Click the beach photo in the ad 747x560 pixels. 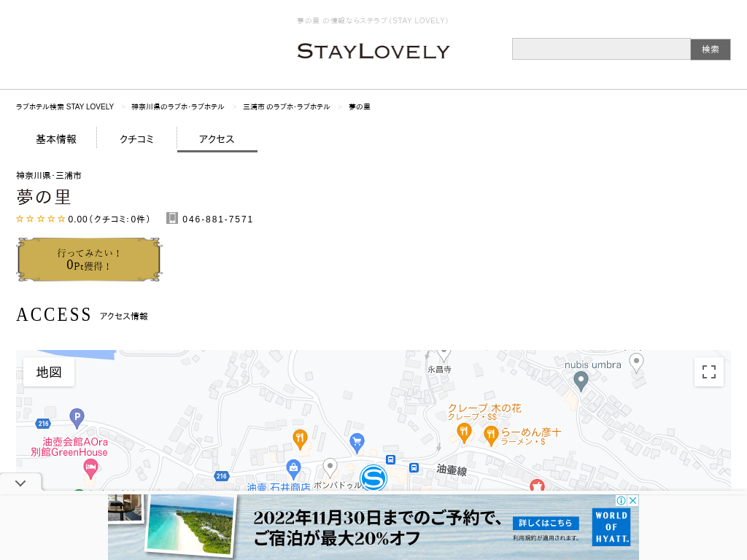tap(192, 525)
